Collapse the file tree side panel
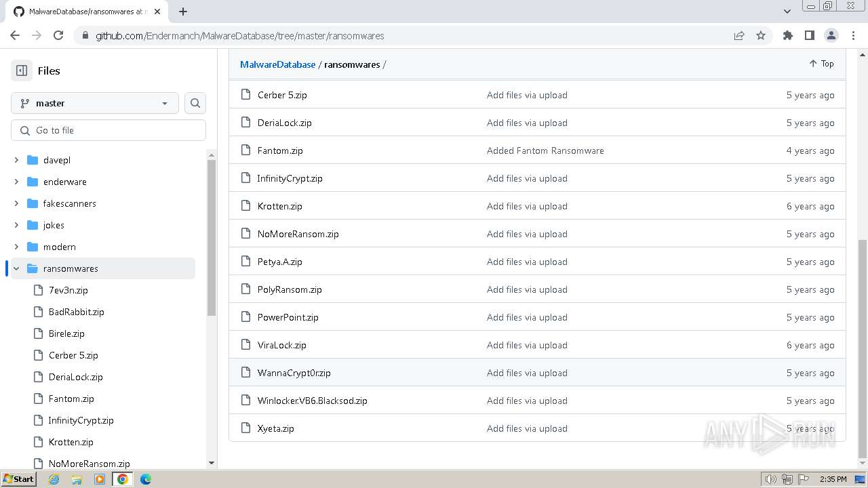The image size is (868, 488). (22, 70)
